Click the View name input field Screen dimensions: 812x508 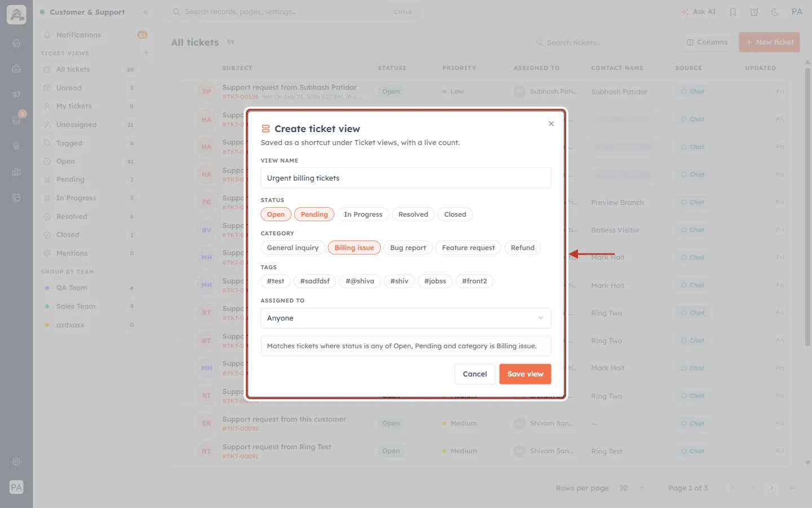[406, 178]
